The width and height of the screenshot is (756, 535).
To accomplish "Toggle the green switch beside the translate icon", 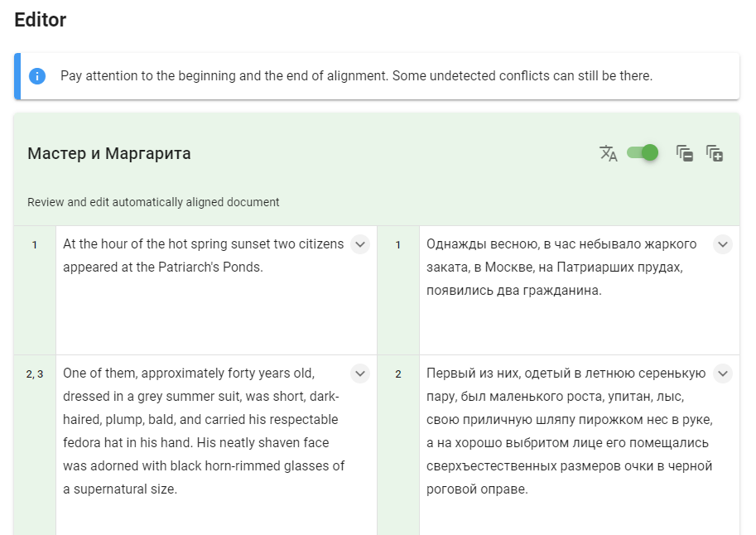I will click(x=643, y=152).
